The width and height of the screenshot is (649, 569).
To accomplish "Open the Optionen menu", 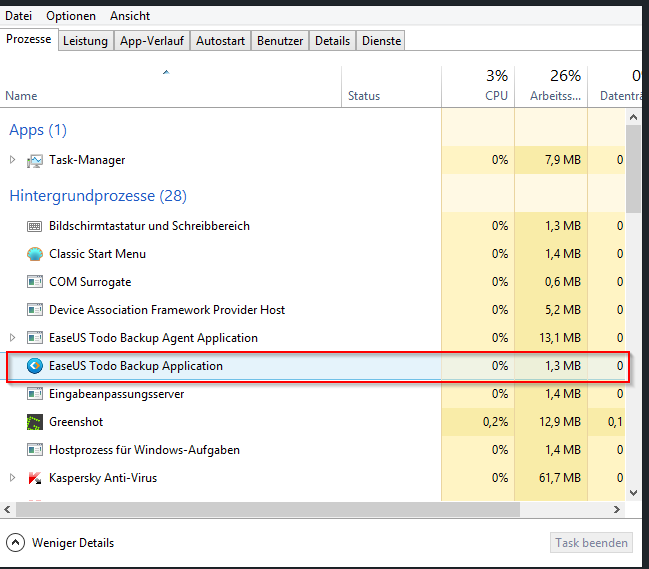I will tap(71, 16).
